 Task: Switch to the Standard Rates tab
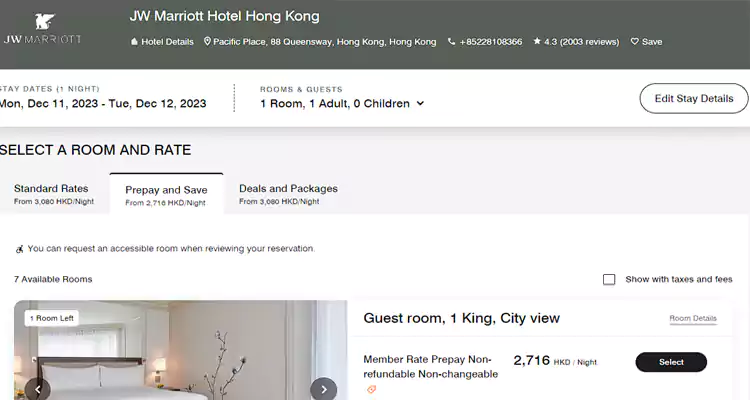(51, 194)
